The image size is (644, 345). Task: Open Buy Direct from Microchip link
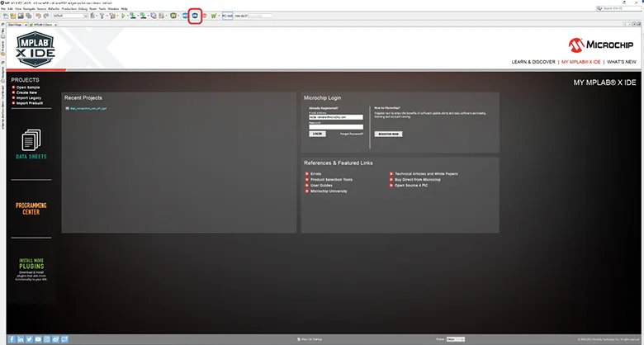pyautogui.click(x=418, y=179)
